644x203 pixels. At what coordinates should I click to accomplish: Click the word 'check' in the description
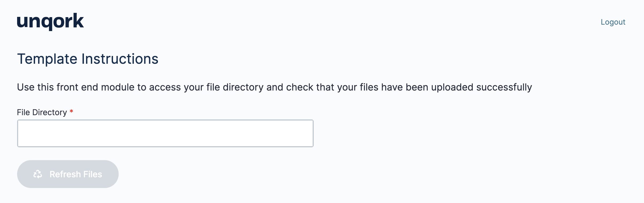tap(300, 87)
